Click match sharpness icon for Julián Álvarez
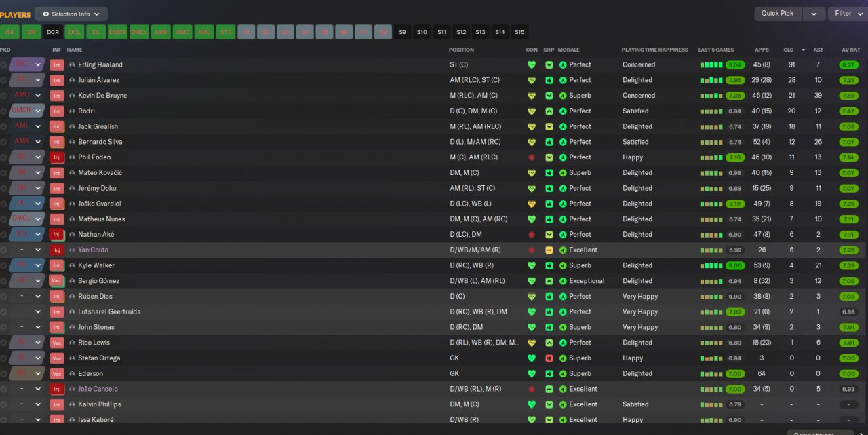 [549, 80]
